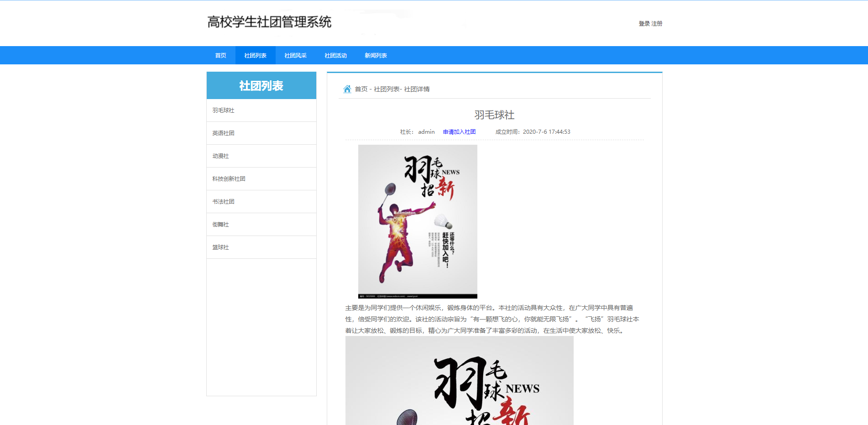Click the 注册 link in the header
This screenshot has width=868, height=425.
point(657,24)
